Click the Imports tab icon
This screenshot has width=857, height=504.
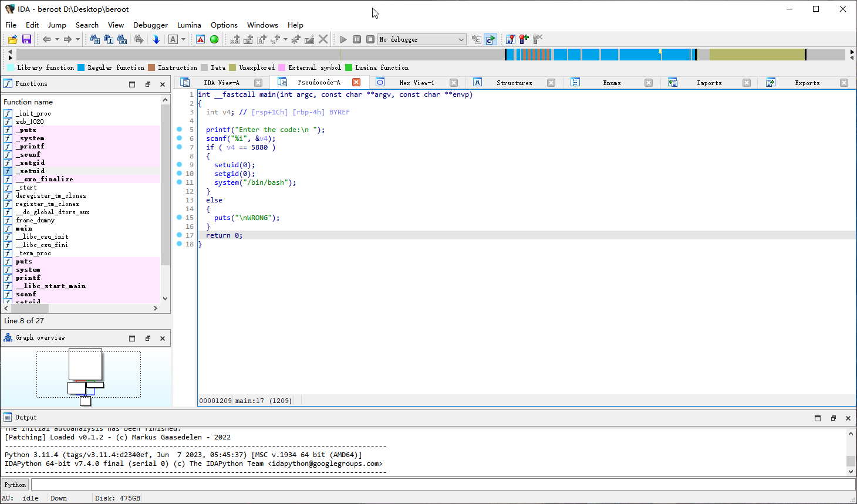673,83
